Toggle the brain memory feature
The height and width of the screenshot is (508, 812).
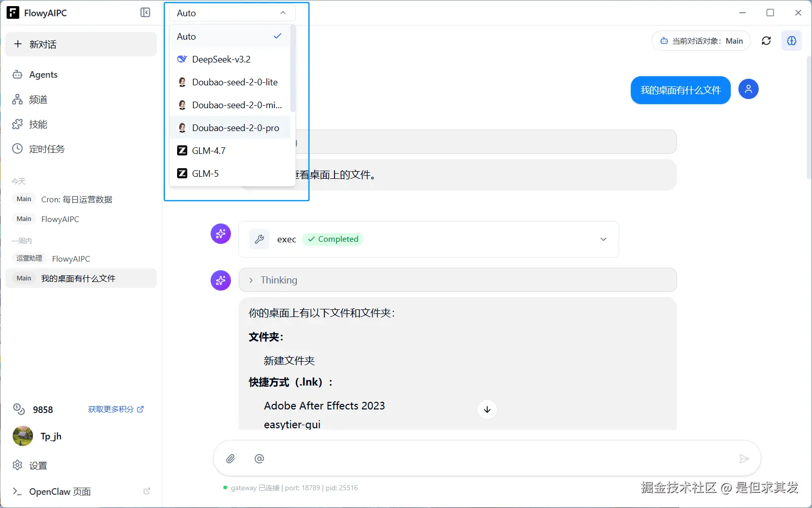pyautogui.click(x=792, y=41)
